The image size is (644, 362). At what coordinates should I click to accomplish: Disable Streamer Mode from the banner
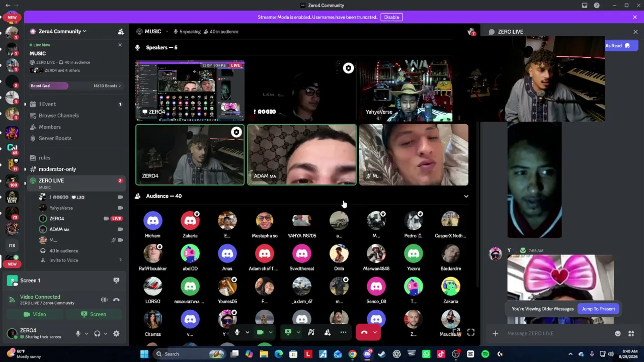(391, 17)
